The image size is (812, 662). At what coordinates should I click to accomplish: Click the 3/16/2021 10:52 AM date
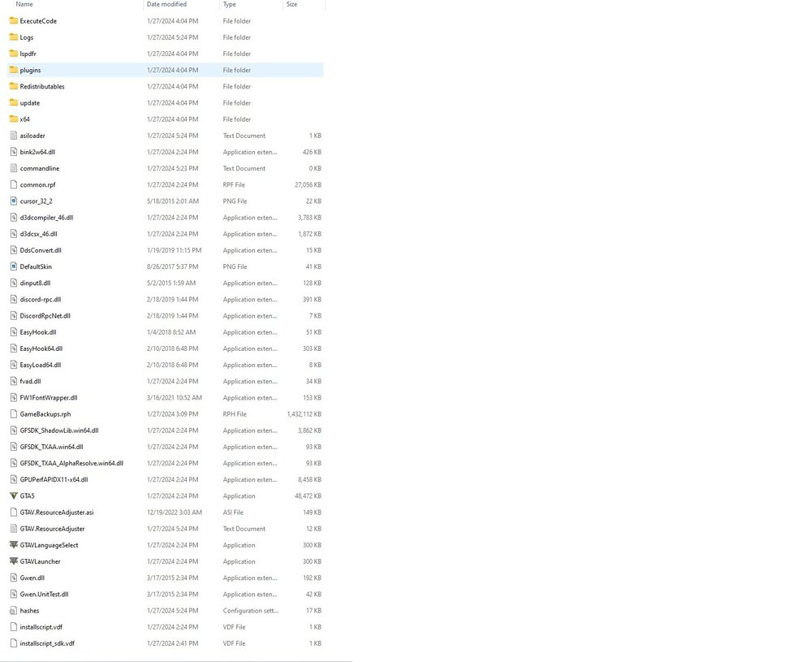(x=175, y=398)
